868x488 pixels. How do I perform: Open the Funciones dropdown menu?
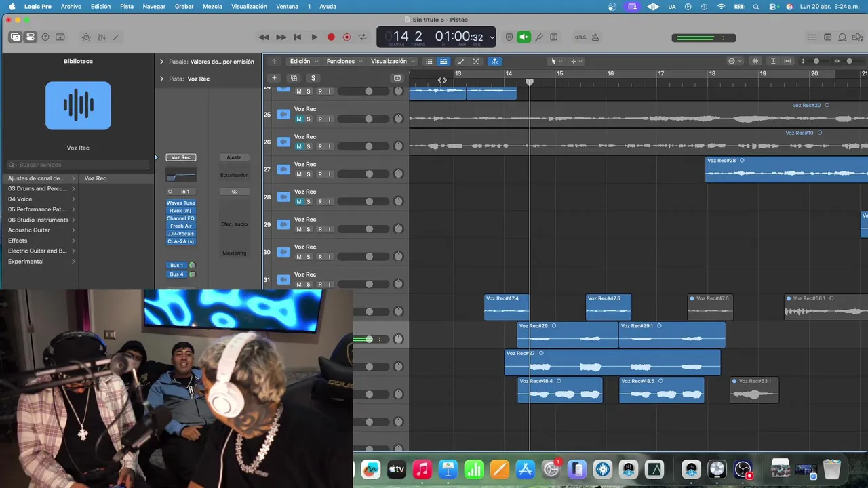pos(344,61)
